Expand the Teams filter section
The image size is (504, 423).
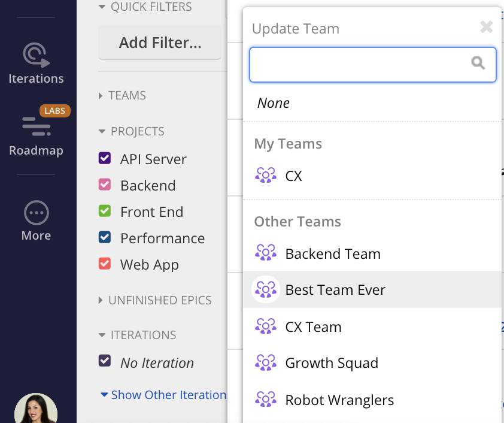[101, 96]
